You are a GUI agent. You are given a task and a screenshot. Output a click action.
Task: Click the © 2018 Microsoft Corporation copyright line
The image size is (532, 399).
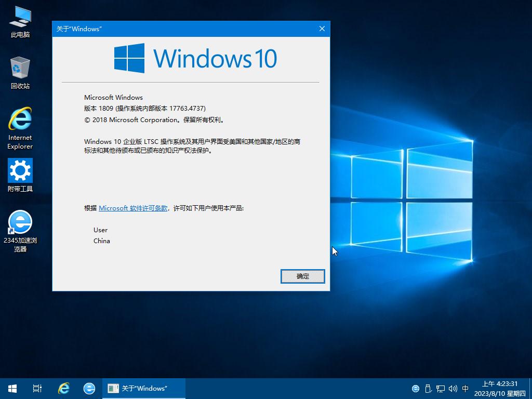[154, 120]
